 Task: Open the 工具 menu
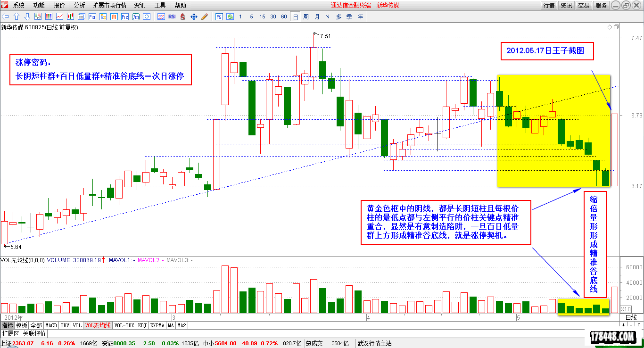click(x=160, y=5)
